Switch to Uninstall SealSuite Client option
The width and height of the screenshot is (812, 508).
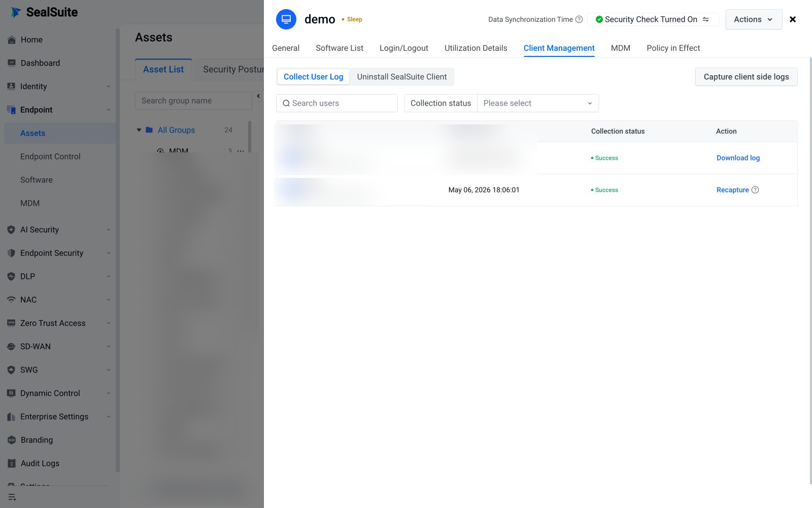coord(402,77)
